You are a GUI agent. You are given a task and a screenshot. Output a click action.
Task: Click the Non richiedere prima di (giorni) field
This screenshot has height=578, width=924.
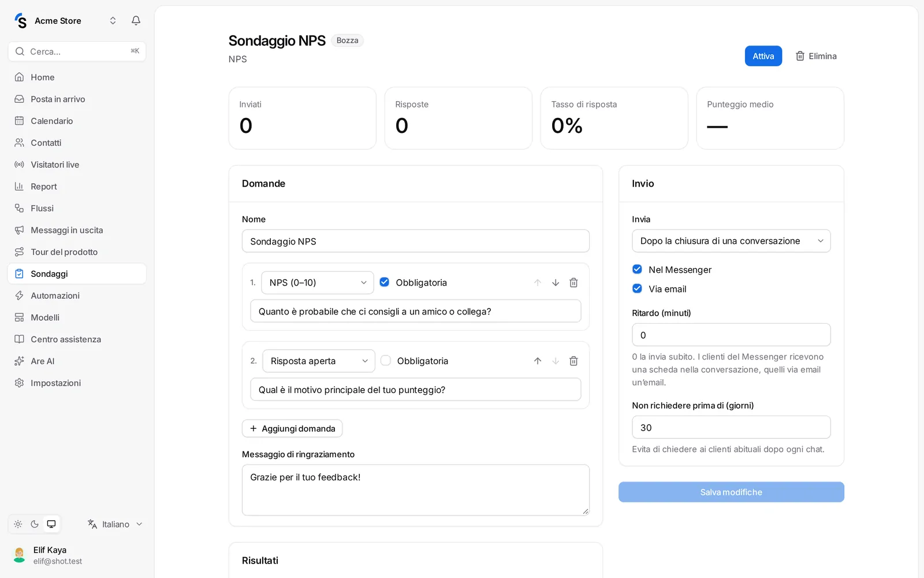pos(731,427)
